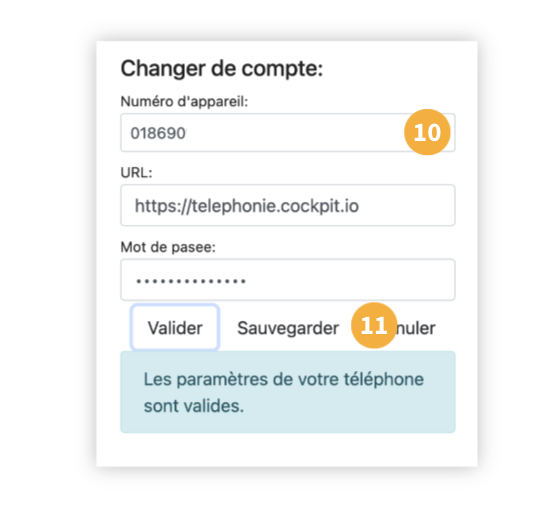Click the https://telephonie.cockpit.io URL text
Viewport: 536px width, 520px height.
click(247, 206)
